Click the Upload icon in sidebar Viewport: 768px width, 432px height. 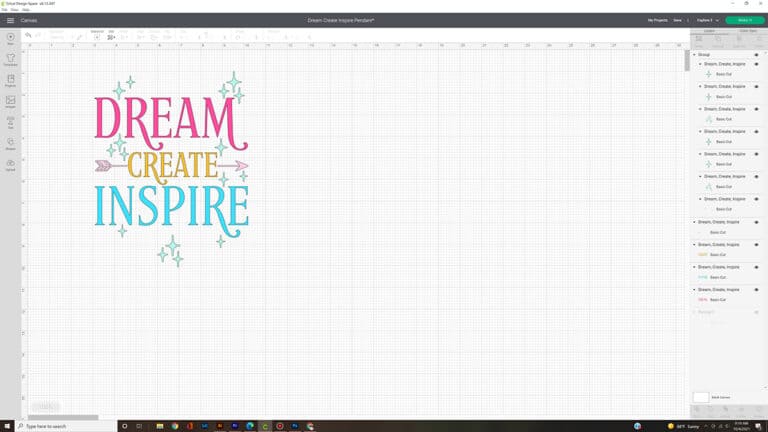(10, 165)
